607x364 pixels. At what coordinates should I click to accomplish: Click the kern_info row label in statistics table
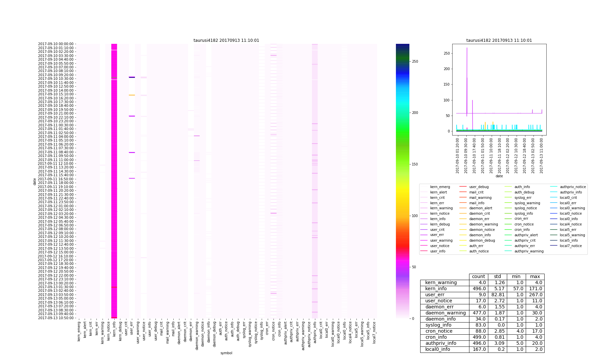tap(436, 289)
